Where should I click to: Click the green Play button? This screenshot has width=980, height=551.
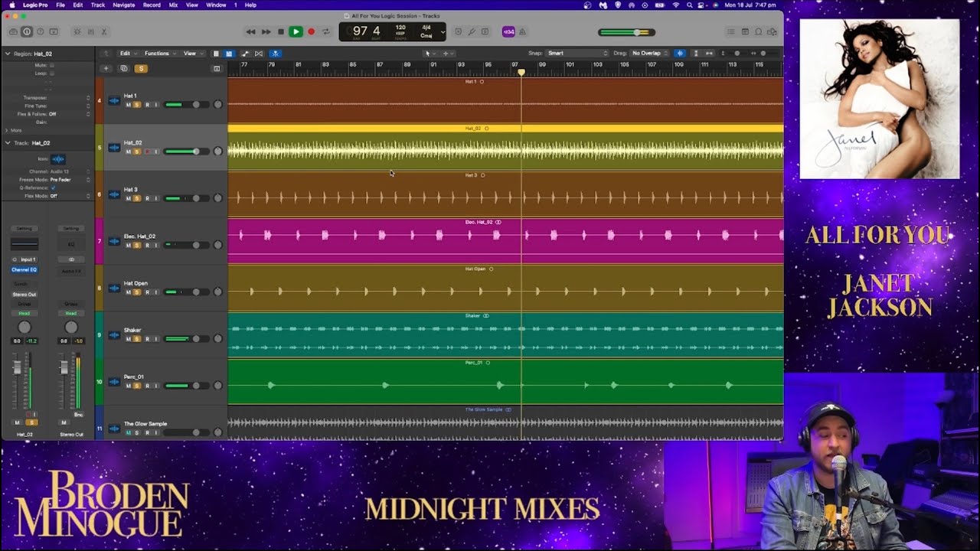tap(296, 31)
